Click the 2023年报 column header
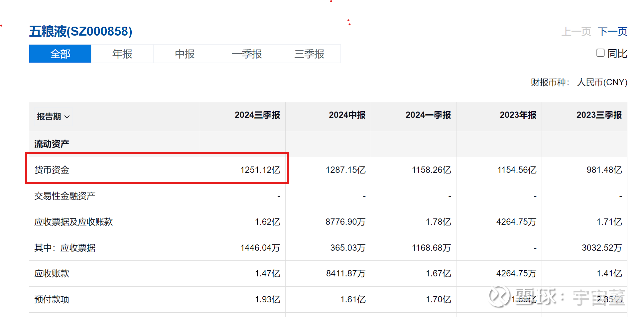 click(x=518, y=115)
